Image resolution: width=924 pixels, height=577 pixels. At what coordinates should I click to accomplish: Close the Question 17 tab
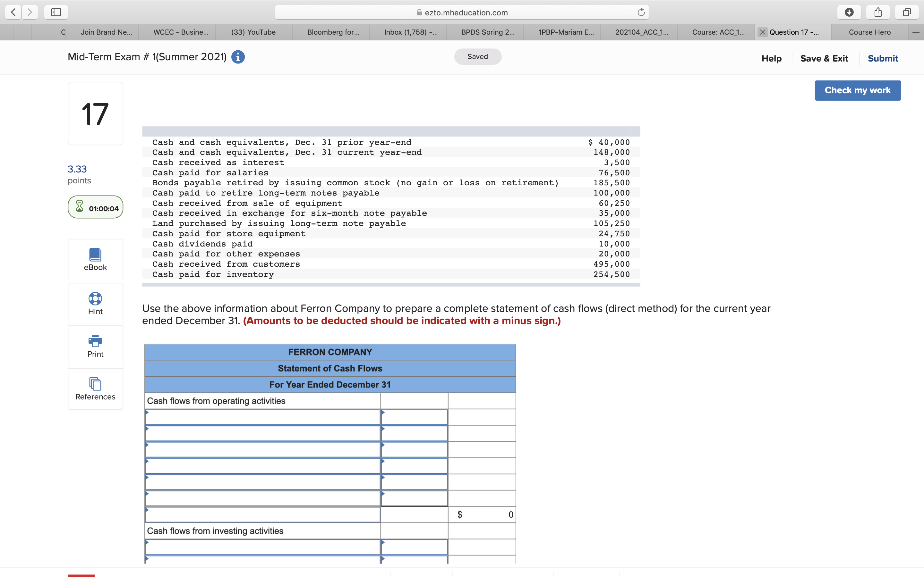(x=763, y=32)
